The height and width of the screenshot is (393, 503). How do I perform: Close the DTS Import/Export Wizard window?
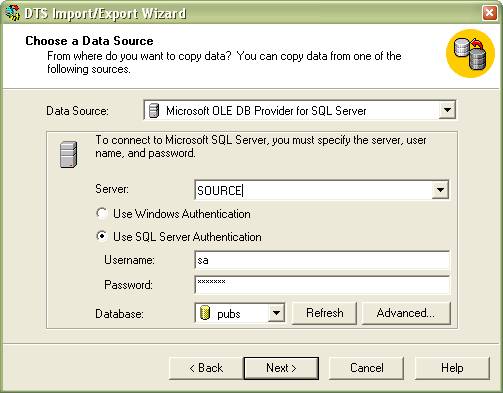(x=489, y=13)
